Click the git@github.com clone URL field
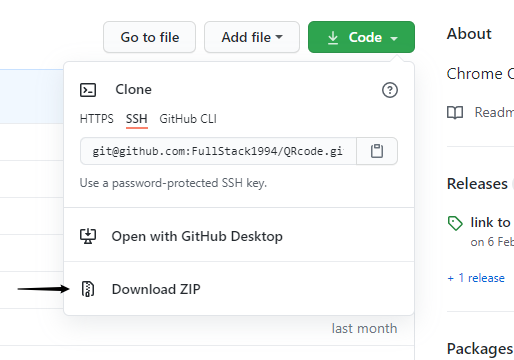The width and height of the screenshot is (514, 360). pyautogui.click(x=218, y=151)
